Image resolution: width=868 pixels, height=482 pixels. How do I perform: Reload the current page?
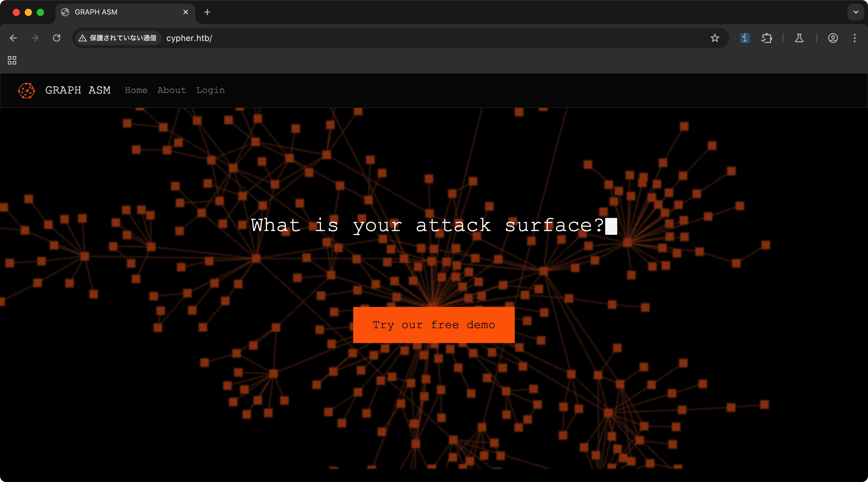(x=57, y=38)
